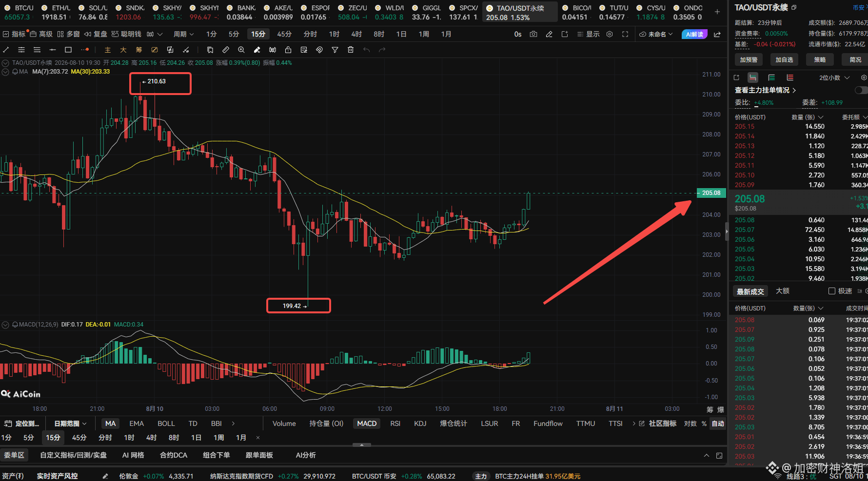Take a chart screenshot with camera icon
Image resolution: width=868 pixels, height=481 pixels.
click(x=533, y=34)
